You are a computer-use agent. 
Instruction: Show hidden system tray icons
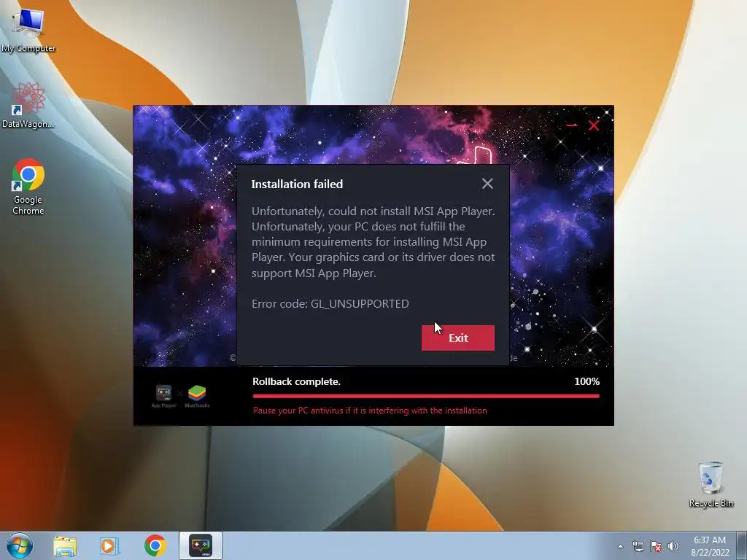620,546
